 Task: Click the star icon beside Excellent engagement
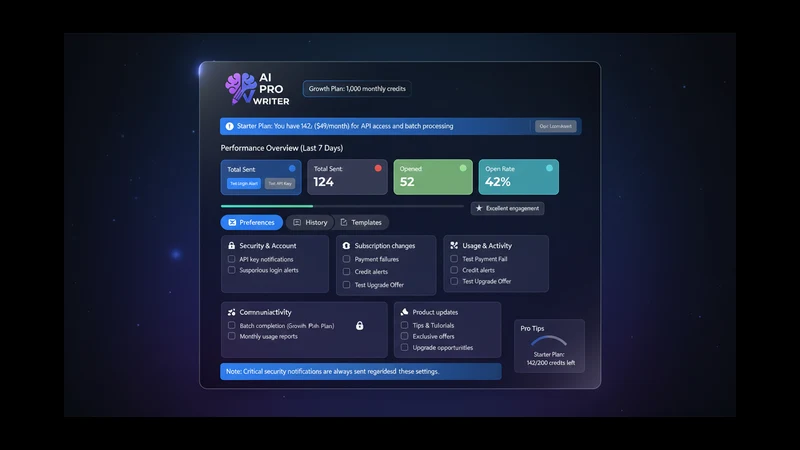click(479, 208)
